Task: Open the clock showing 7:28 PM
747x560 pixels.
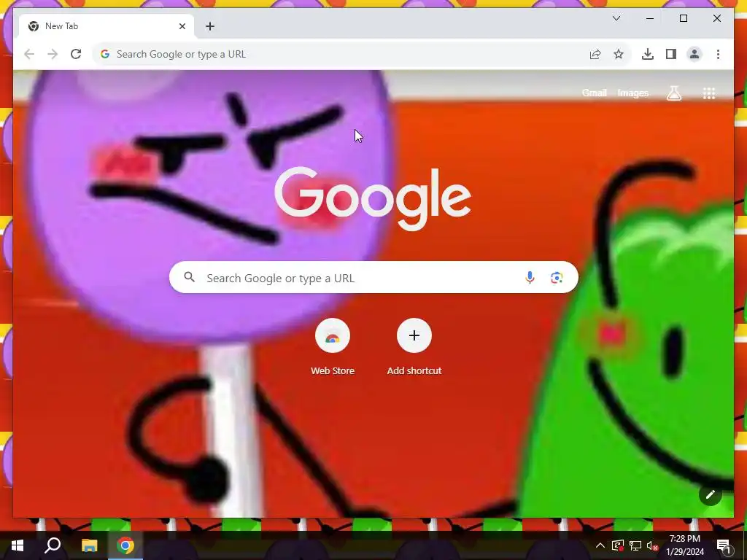Action: (x=684, y=545)
